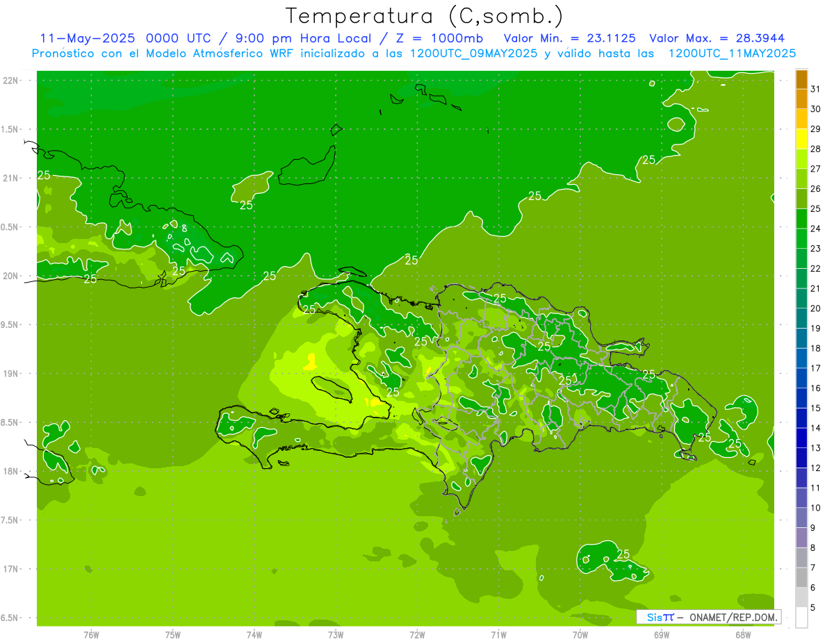Pick the blue colorbar swatch between 16 and 17

[x=801, y=378]
